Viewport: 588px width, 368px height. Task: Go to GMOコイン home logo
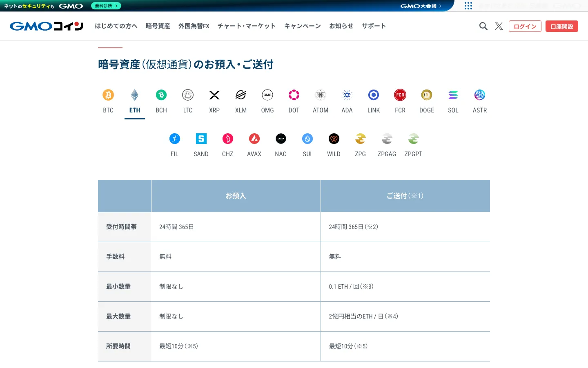[47, 26]
